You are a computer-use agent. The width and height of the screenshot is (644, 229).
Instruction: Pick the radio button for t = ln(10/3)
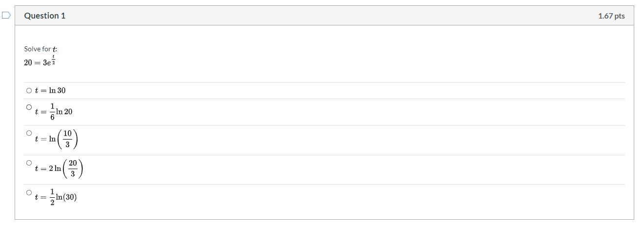tap(29, 133)
